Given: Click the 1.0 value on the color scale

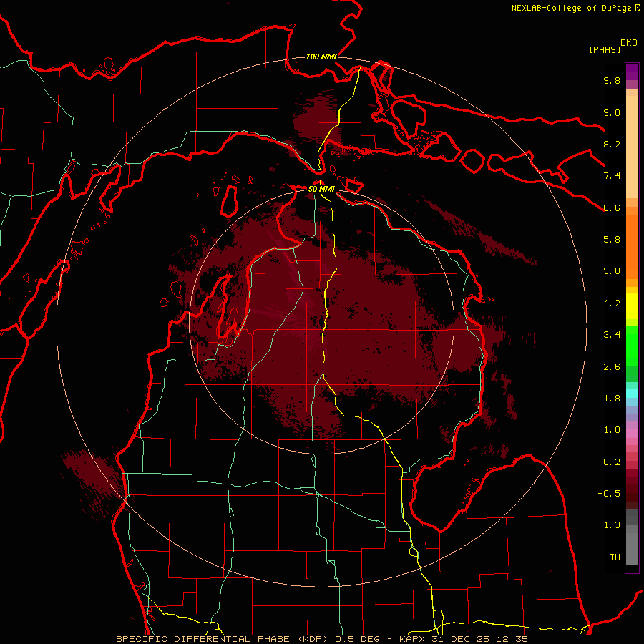Looking at the screenshot, I should pos(612,430).
